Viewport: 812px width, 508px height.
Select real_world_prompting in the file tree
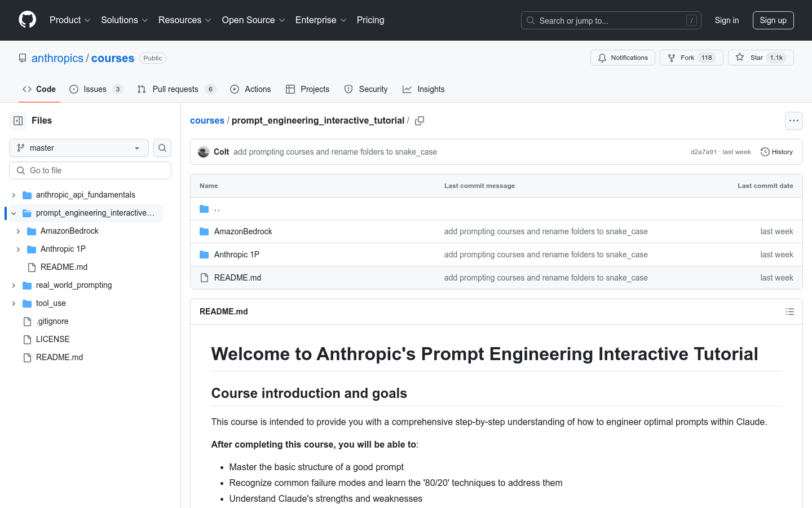pyautogui.click(x=74, y=285)
